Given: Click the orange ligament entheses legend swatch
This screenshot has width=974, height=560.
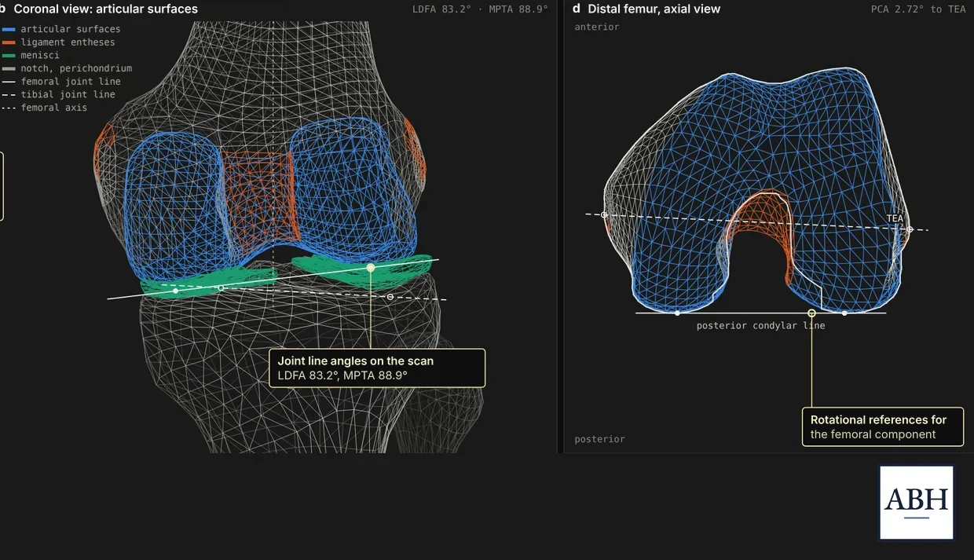Looking at the screenshot, I should pyautogui.click(x=9, y=42).
